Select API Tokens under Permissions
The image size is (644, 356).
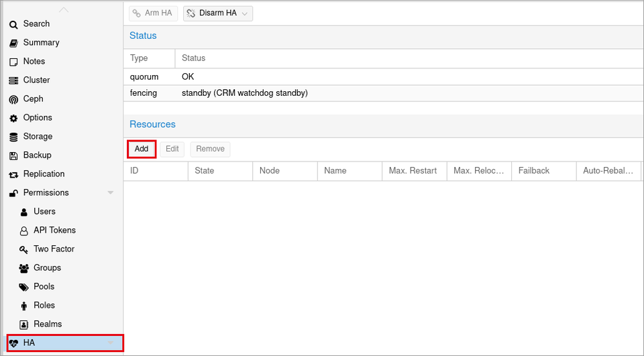click(x=63, y=231)
